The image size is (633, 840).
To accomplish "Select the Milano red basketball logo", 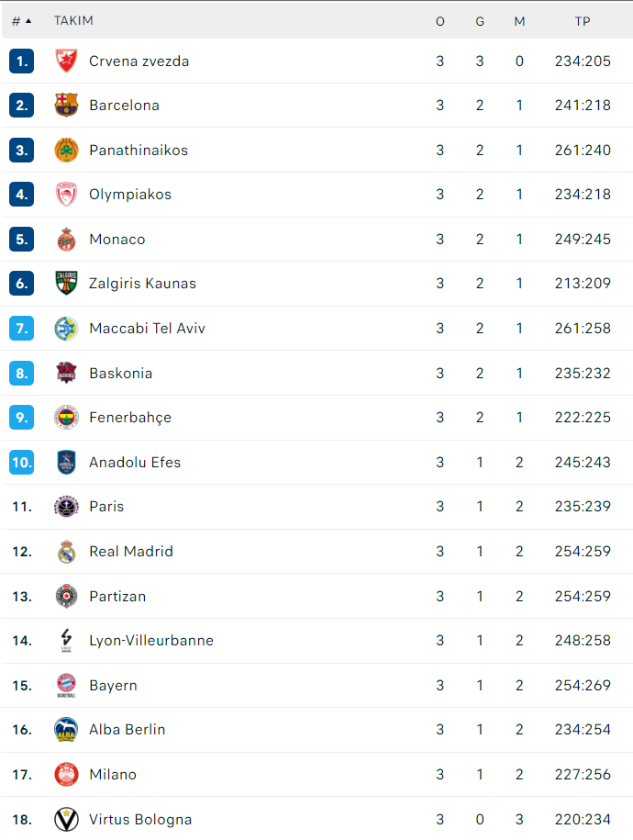I will 66,774.
